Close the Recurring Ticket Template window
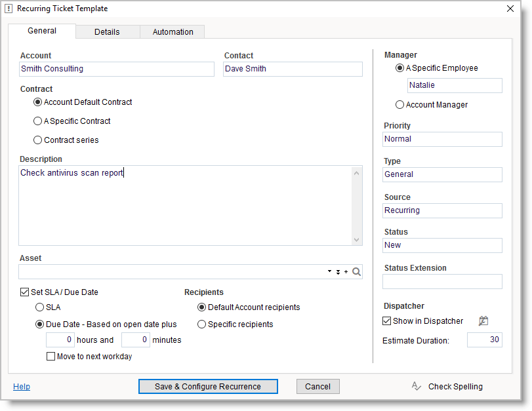Viewport: 532px width, 411px height. pos(510,9)
